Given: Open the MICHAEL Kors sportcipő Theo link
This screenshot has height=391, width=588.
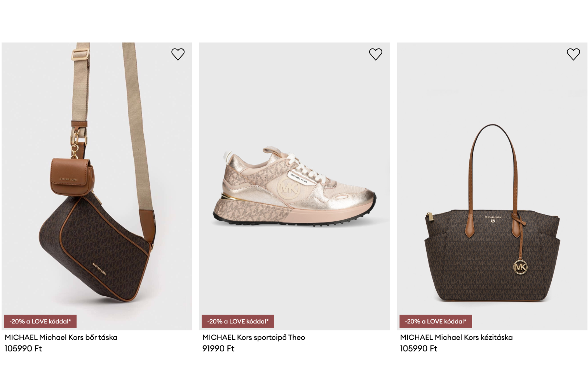Looking at the screenshot, I should (254, 337).
